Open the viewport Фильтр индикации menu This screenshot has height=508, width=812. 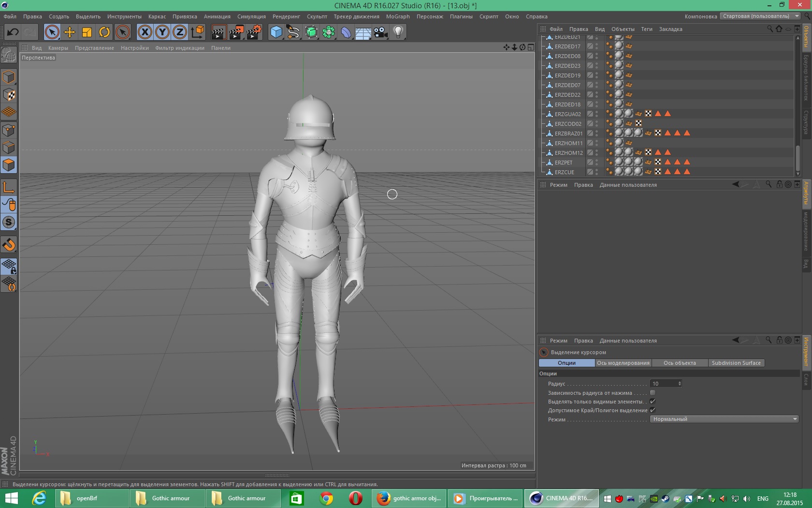[180, 48]
